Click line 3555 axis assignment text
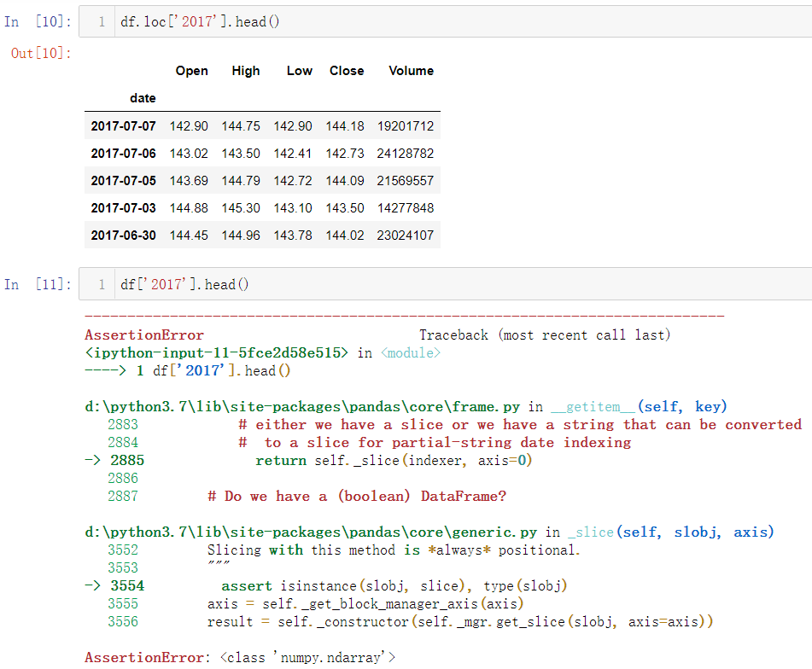812x669 pixels. [x=365, y=604]
